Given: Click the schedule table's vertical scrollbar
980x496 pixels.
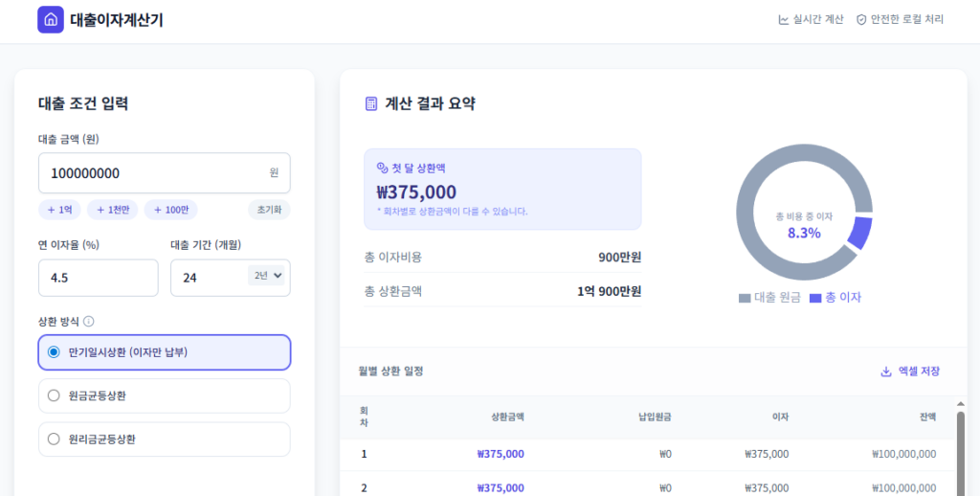Looking at the screenshot, I should (x=960, y=450).
